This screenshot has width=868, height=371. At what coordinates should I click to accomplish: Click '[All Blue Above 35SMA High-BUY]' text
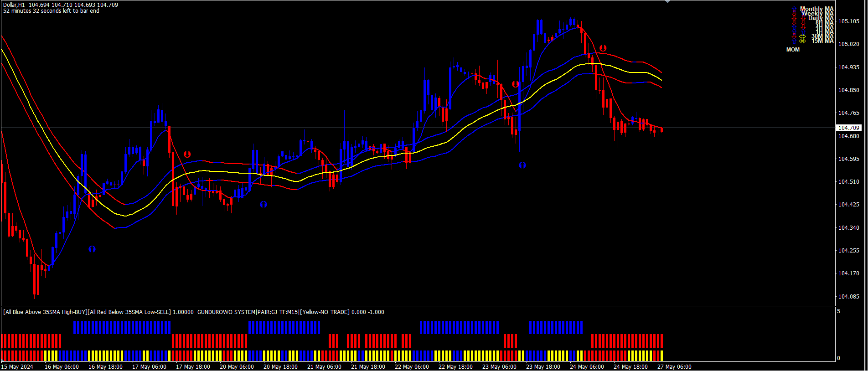[45, 312]
